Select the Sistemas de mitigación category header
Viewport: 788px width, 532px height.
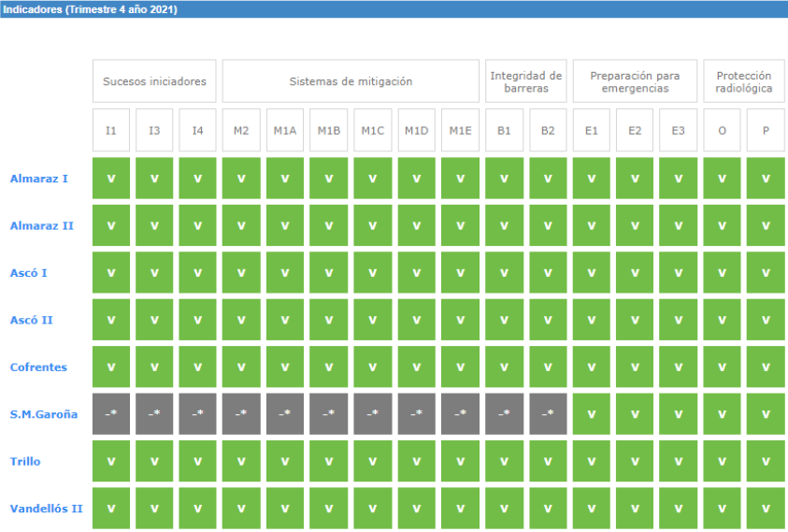pos(351,81)
